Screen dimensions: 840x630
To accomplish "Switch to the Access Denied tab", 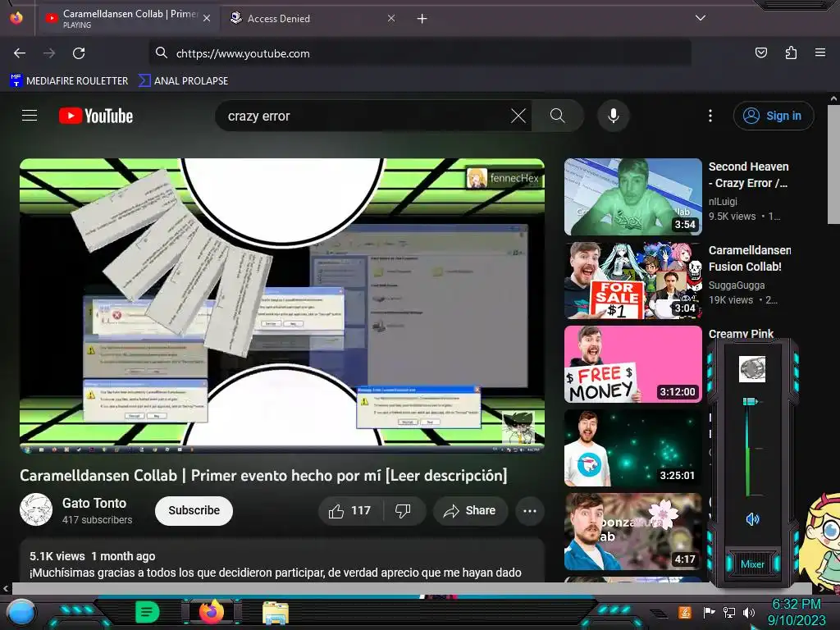I will tap(312, 18).
